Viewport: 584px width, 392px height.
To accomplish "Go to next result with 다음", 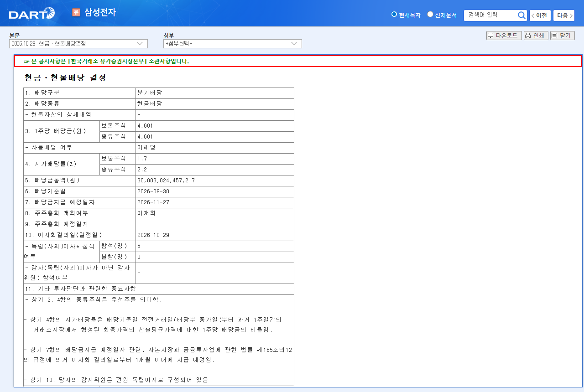I will click(x=564, y=15).
